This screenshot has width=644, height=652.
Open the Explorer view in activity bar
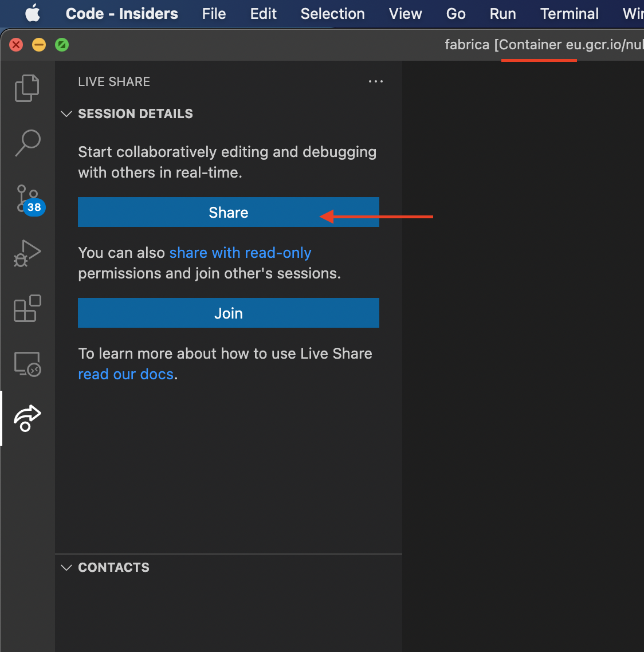[x=27, y=88]
